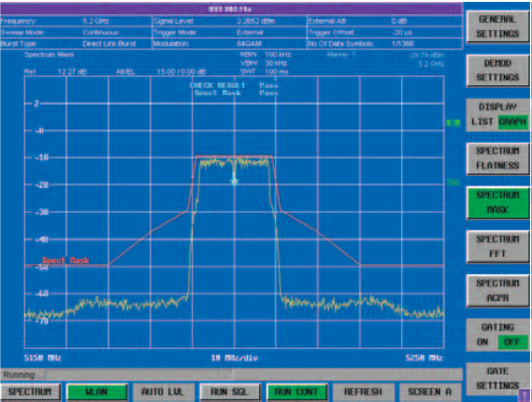Open Gate Settings softkey
Image resolution: width=532 pixels, height=402 pixels.
pyautogui.click(x=498, y=378)
